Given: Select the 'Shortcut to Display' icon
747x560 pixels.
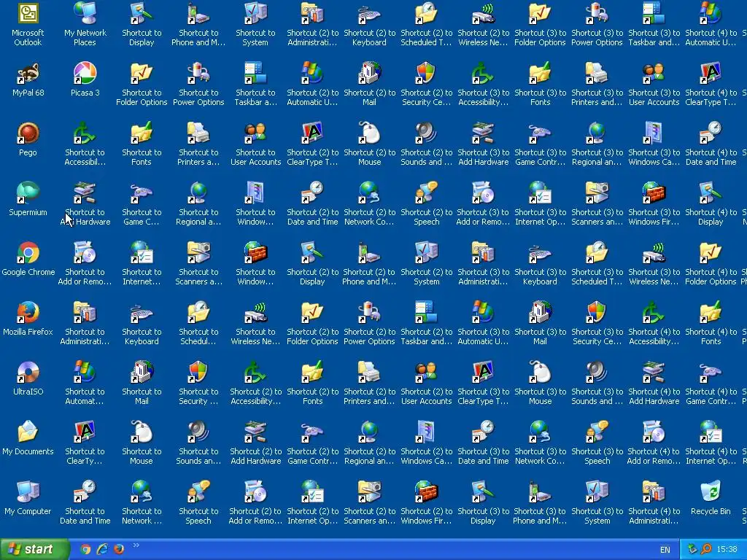Looking at the screenshot, I should click(x=142, y=24).
